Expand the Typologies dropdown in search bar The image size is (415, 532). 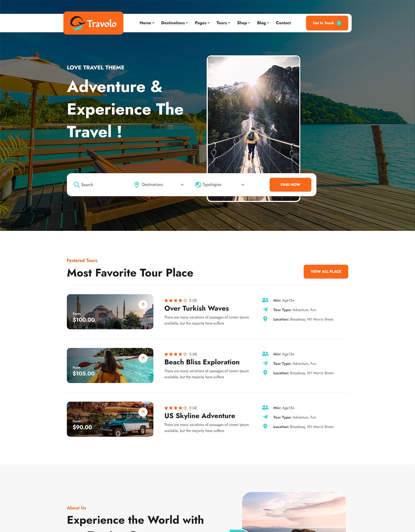tap(220, 185)
